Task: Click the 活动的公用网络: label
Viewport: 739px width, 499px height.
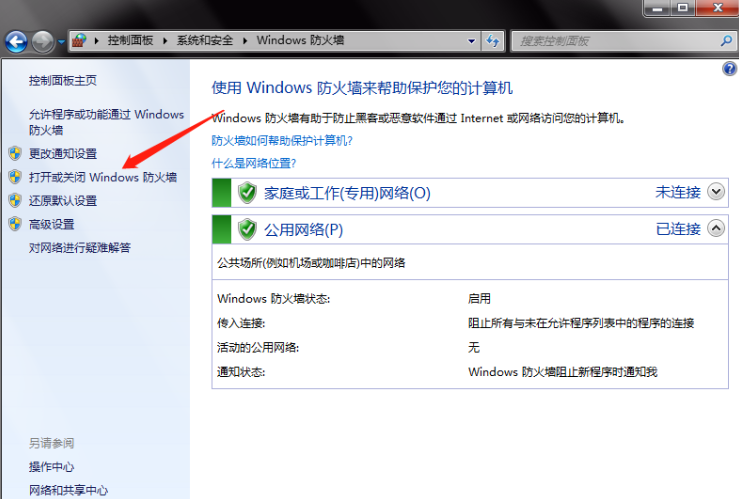Action: pyautogui.click(x=258, y=348)
